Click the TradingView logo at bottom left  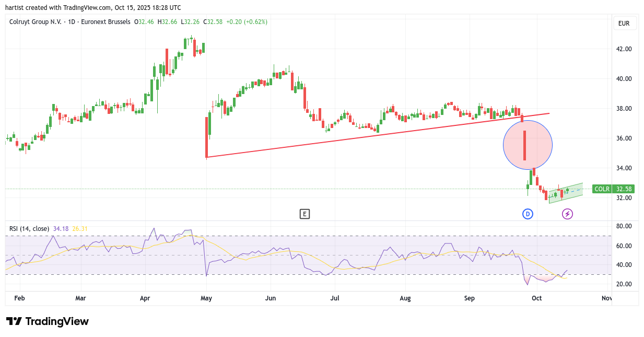pyautogui.click(x=48, y=321)
